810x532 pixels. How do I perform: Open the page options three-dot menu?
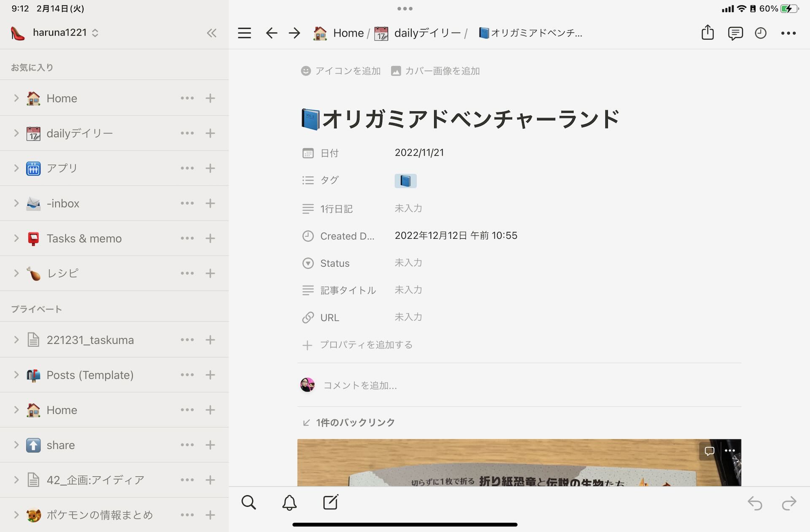point(788,33)
